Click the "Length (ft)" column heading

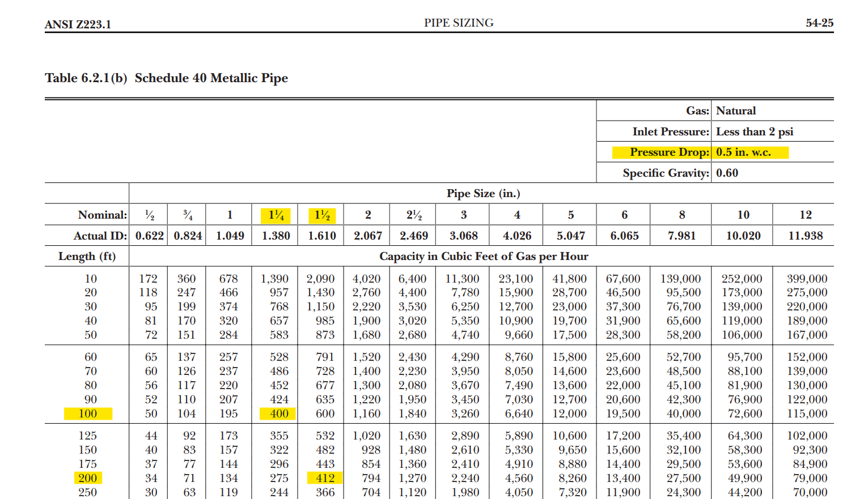coord(87,257)
